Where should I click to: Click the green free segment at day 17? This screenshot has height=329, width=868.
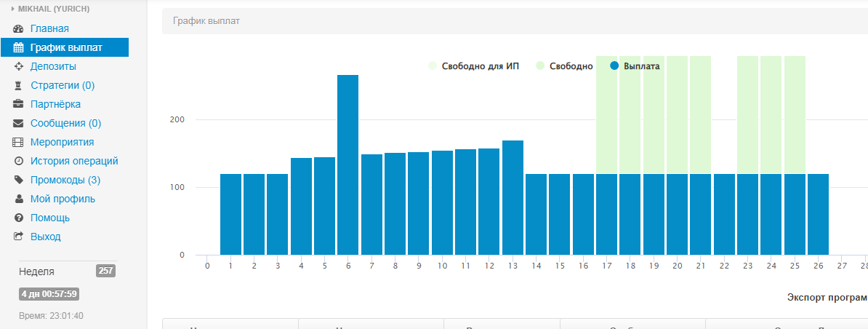[607, 115]
